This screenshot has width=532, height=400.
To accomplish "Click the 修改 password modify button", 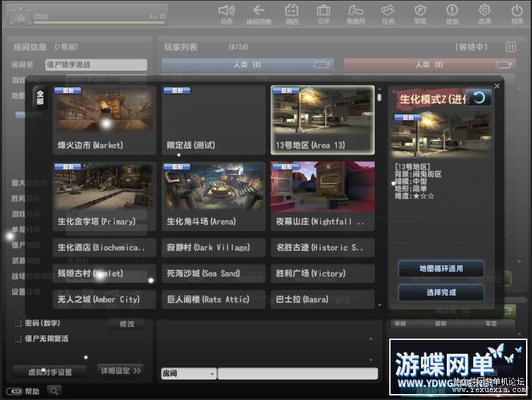I will click(126, 323).
